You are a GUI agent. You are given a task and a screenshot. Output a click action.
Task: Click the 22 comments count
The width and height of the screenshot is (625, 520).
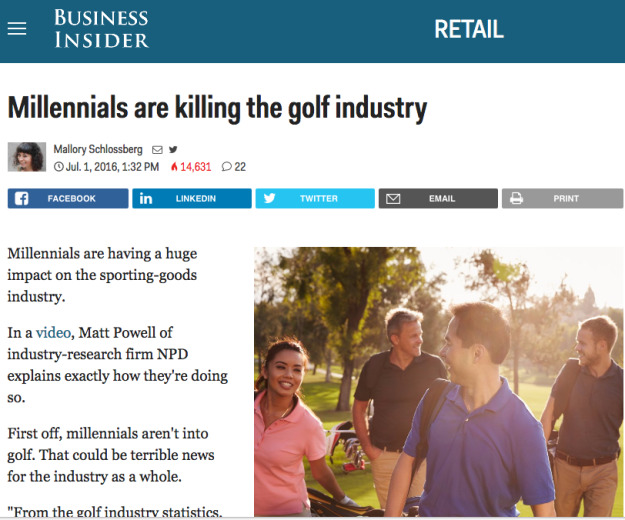[x=240, y=167]
